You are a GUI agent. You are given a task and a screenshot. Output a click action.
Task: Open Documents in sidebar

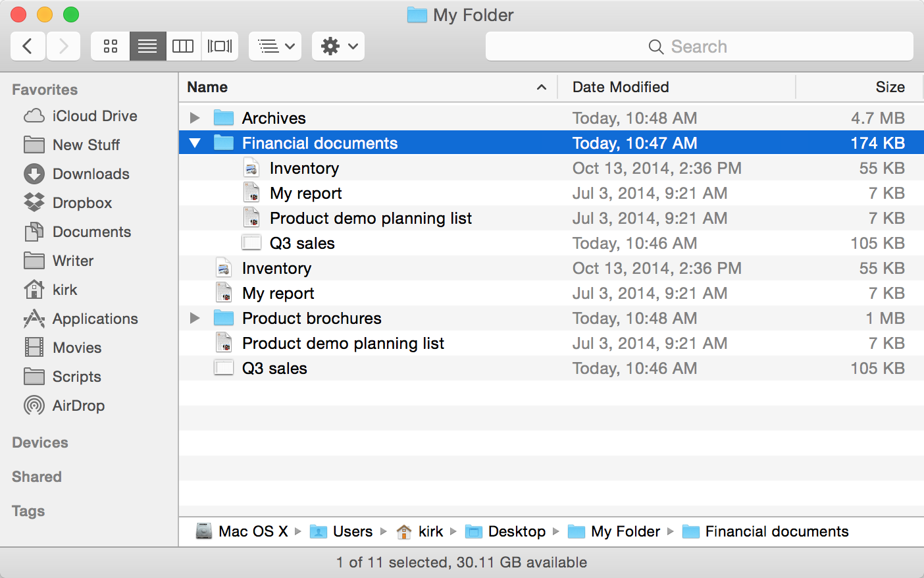77,232
